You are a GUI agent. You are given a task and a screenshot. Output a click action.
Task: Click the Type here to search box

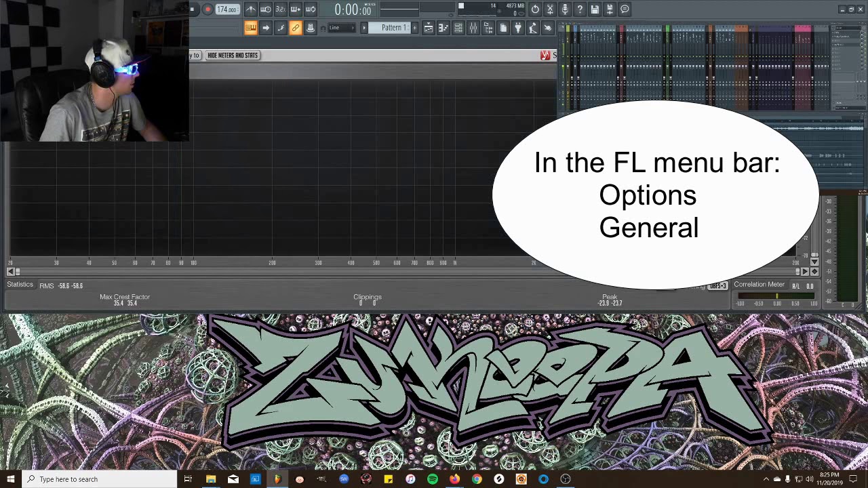(x=99, y=479)
